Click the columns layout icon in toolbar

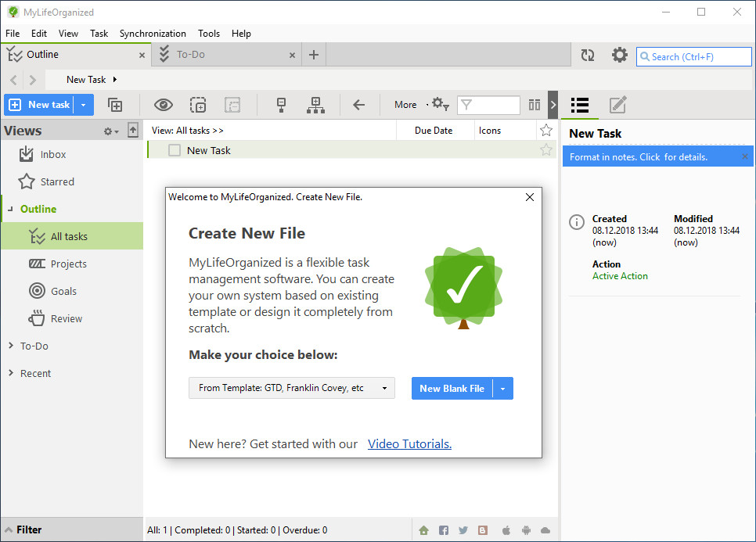(535, 105)
